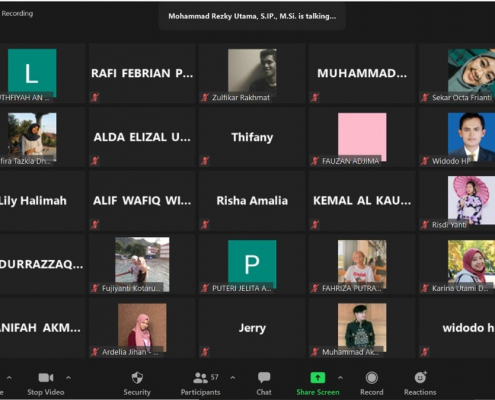Click the muted mic icon beside Ardelia Jihan
Image resolution: width=495 pixels, height=400 pixels.
[x=95, y=352]
